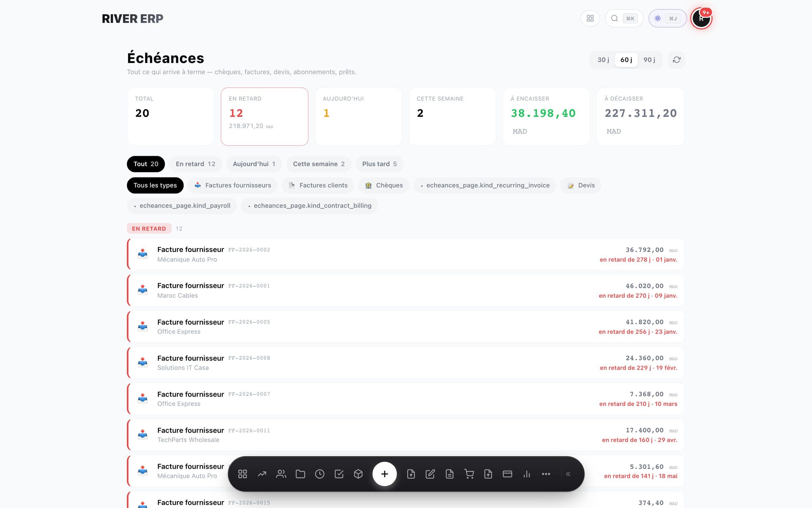The width and height of the screenshot is (812, 508).
Task: Open the EN RETARD summary card
Action: [x=265, y=117]
